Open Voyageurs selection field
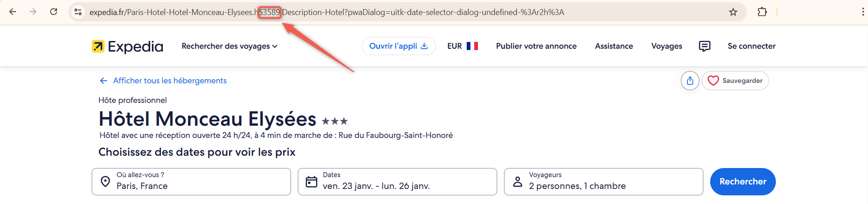 [x=603, y=182]
